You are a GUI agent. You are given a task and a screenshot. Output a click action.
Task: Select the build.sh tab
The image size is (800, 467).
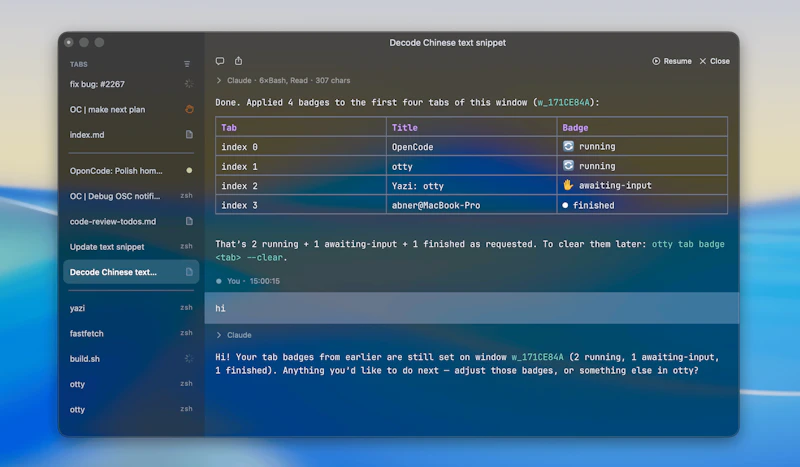[x=131, y=359]
